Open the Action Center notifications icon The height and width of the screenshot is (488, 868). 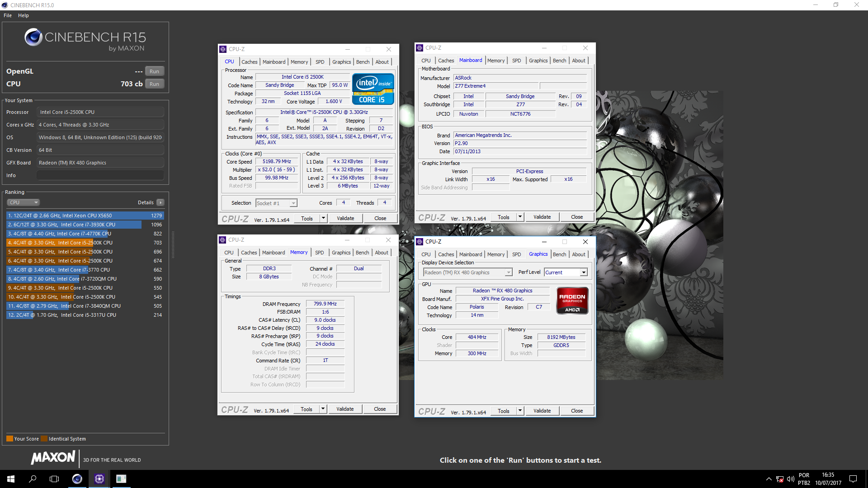[853, 479]
